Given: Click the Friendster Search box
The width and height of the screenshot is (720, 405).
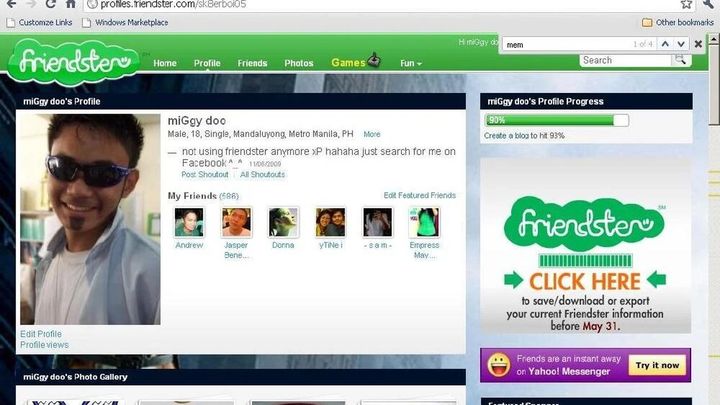Looking at the screenshot, I should [625, 60].
